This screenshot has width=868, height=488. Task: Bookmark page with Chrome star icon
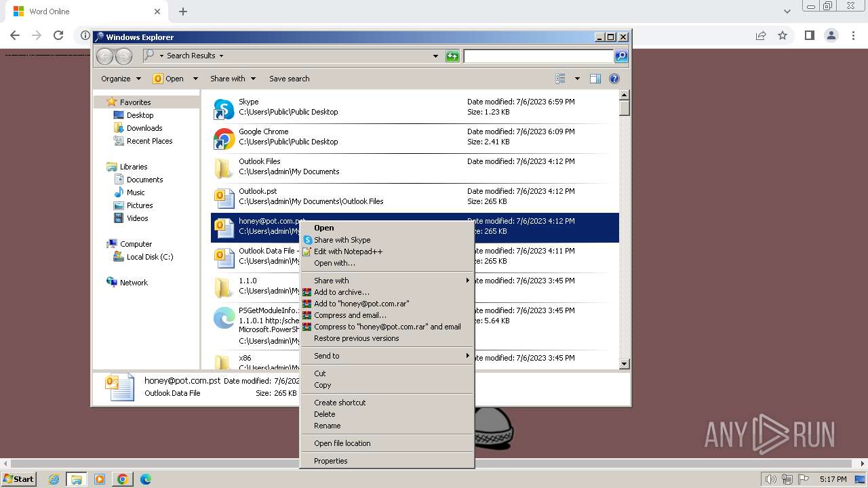pos(783,35)
